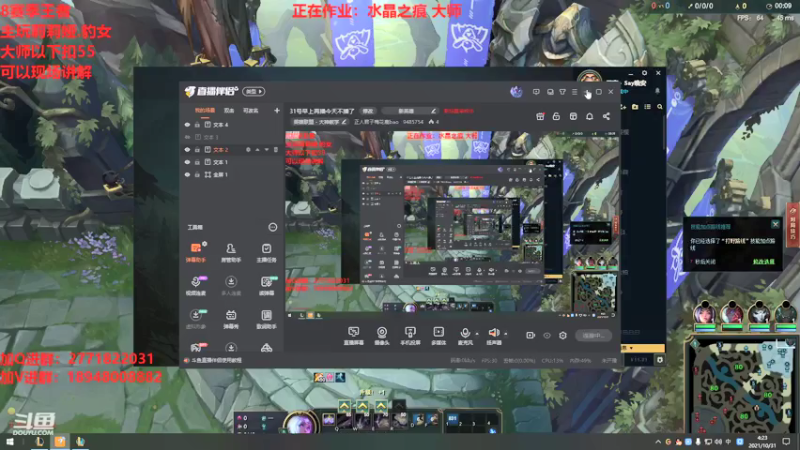Viewport: 800px width, 450px height.
Task: Add 手机投屏 phone casting source
Action: [x=410, y=336]
